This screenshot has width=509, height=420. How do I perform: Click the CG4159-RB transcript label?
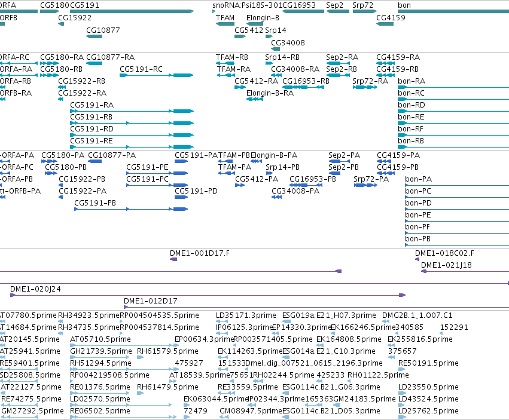[x=397, y=69]
